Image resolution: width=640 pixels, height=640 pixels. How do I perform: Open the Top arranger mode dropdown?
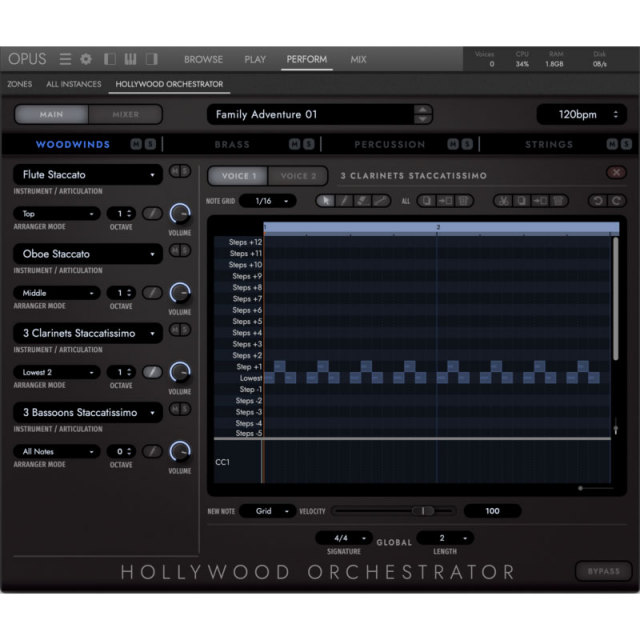[57, 213]
